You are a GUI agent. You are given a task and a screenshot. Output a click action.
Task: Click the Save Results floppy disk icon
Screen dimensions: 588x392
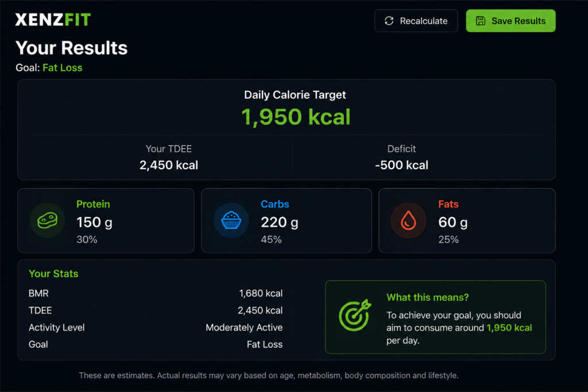click(481, 21)
